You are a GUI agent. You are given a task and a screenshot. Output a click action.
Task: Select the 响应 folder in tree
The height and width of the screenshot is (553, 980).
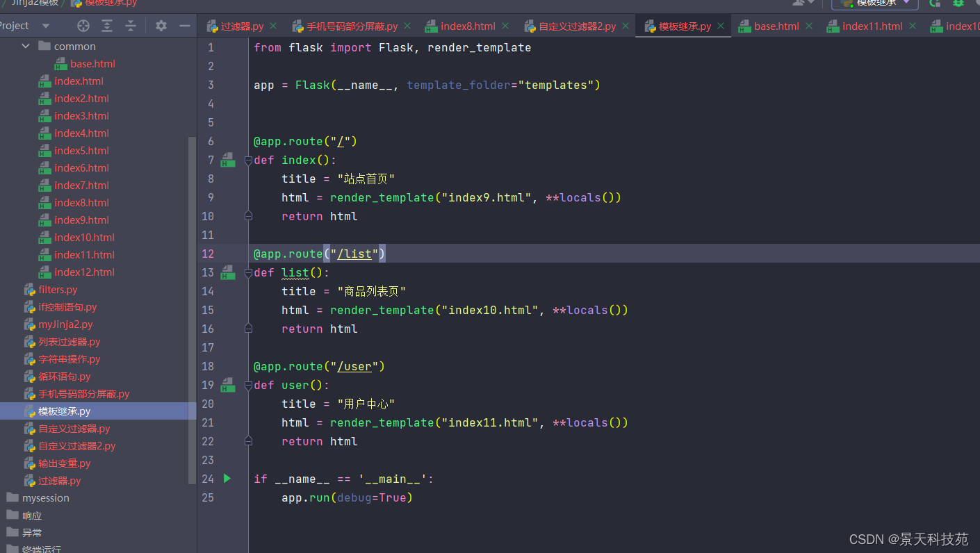(x=32, y=515)
